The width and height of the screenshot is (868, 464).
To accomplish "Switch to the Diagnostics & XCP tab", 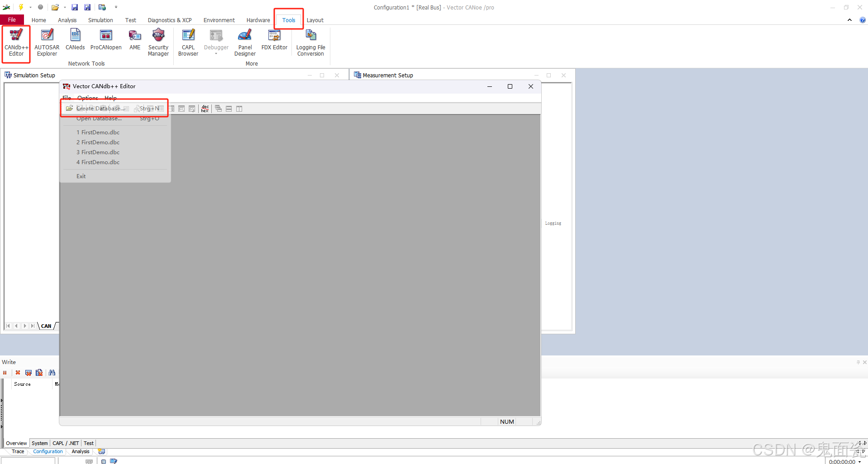I will (170, 20).
